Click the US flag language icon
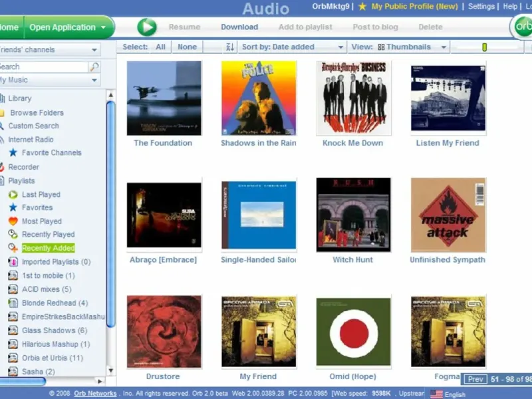The width and height of the screenshot is (532, 399). pos(436,394)
